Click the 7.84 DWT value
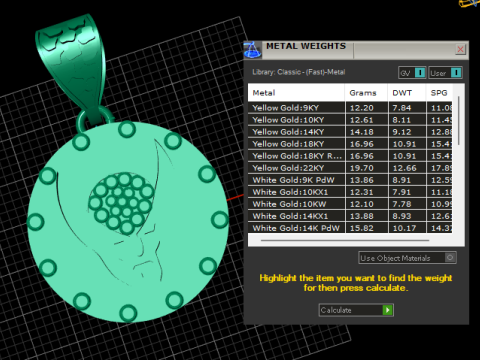The image size is (480, 360). click(x=402, y=108)
